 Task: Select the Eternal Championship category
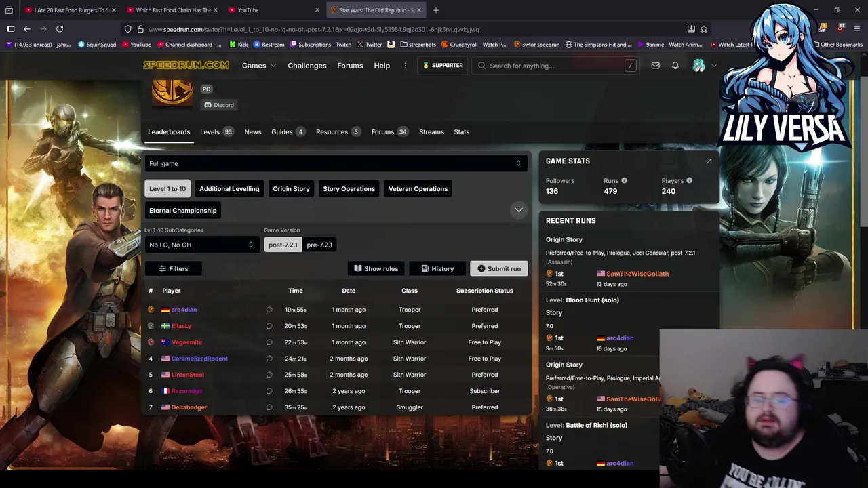183,211
